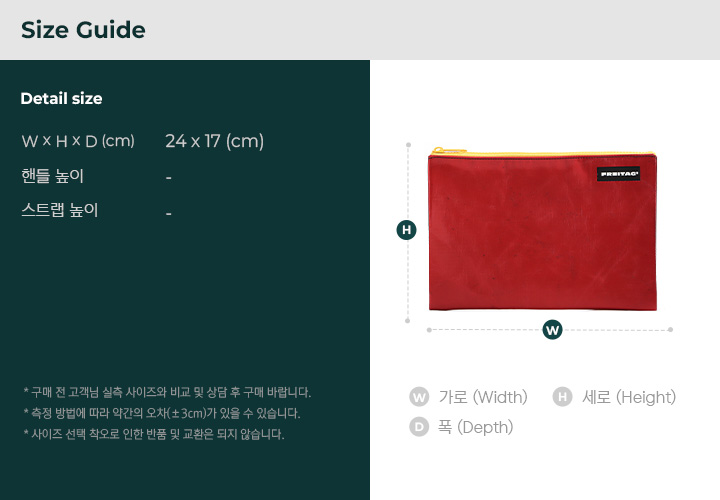Click the 폭 (Depth) legend text
Viewport: 720px width, 500px height.
pyautogui.click(x=475, y=427)
